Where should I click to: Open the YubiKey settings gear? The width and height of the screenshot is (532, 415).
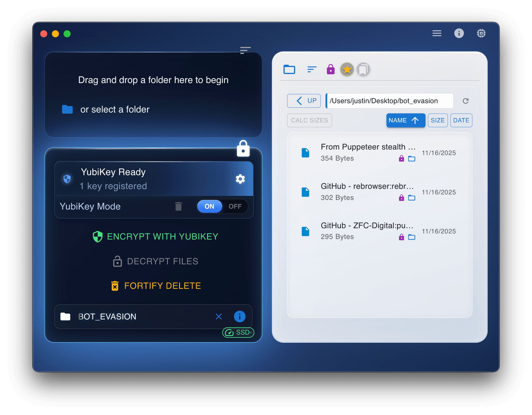[240, 179]
